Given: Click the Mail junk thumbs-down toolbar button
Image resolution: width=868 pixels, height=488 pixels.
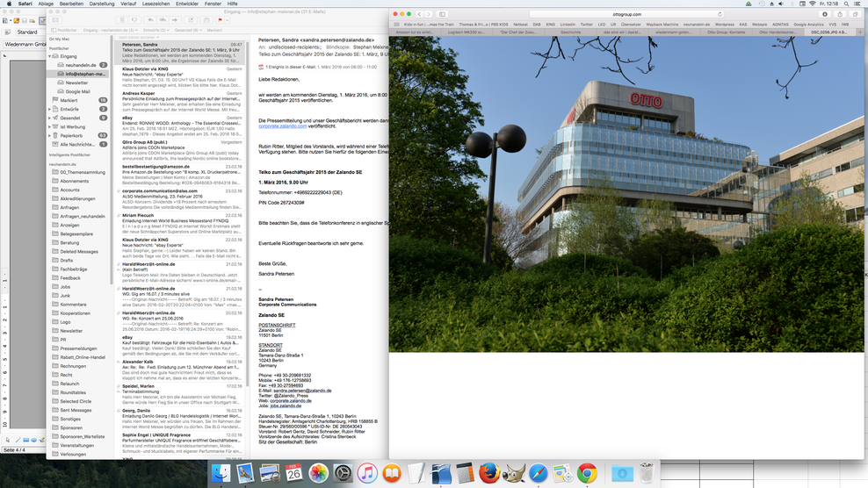Looking at the screenshot, I should (134, 20).
